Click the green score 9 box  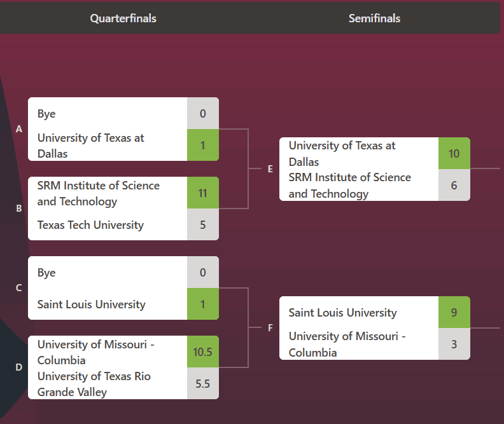tap(454, 313)
